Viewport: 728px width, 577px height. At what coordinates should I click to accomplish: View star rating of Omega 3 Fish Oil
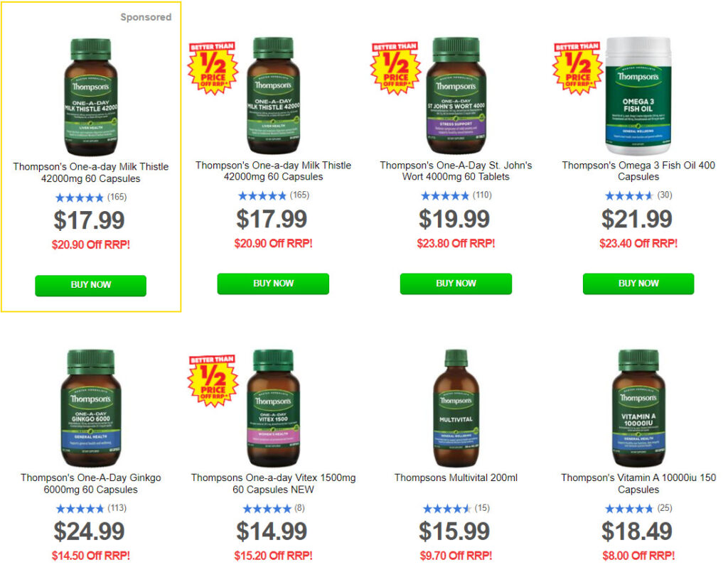(x=629, y=196)
